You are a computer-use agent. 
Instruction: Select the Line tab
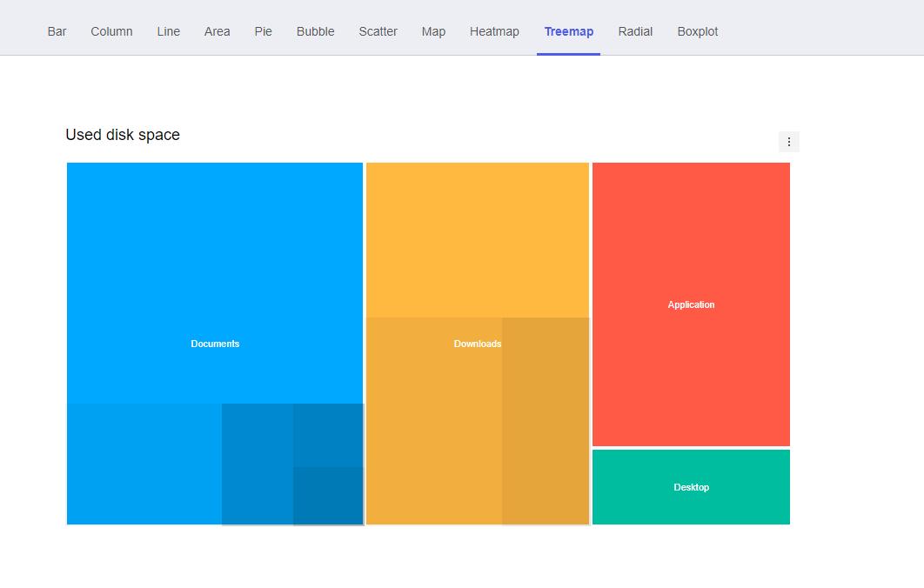[x=169, y=31]
